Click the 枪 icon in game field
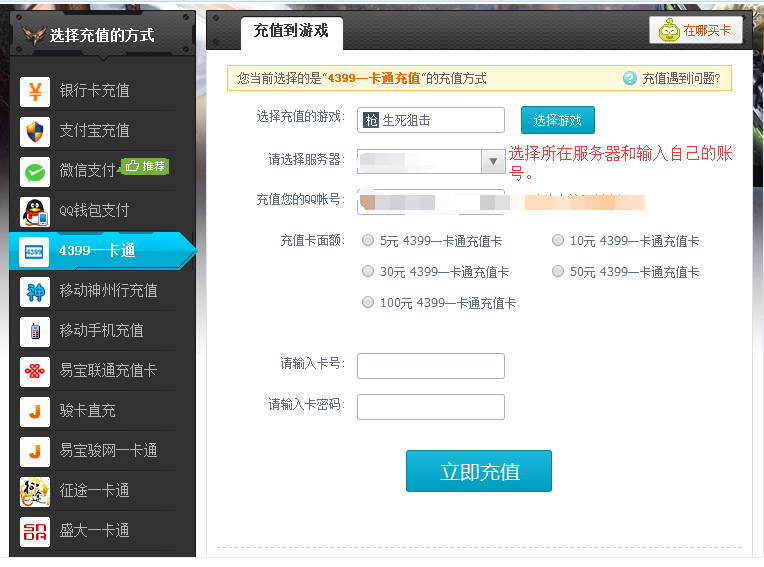The width and height of the screenshot is (764, 567). coord(371,120)
